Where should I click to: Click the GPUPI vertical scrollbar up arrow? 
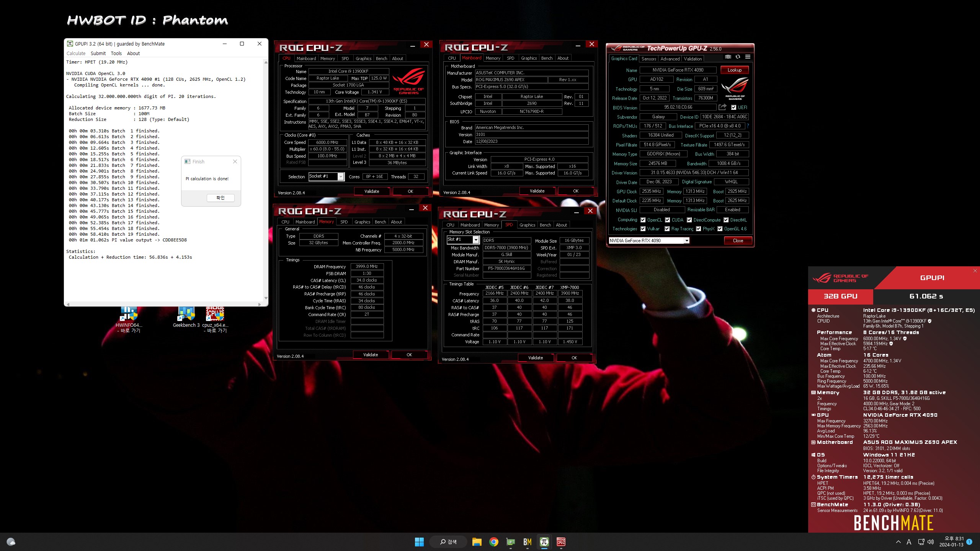coord(266,62)
